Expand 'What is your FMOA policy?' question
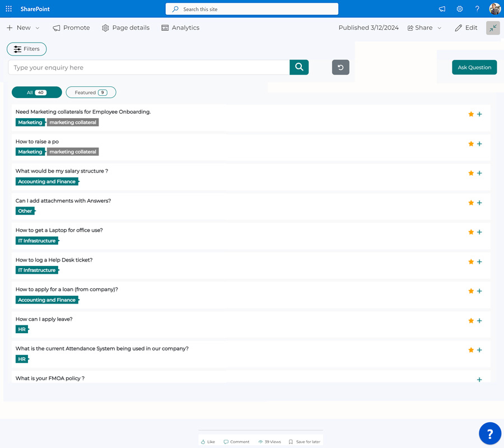The width and height of the screenshot is (504, 448). (479, 379)
